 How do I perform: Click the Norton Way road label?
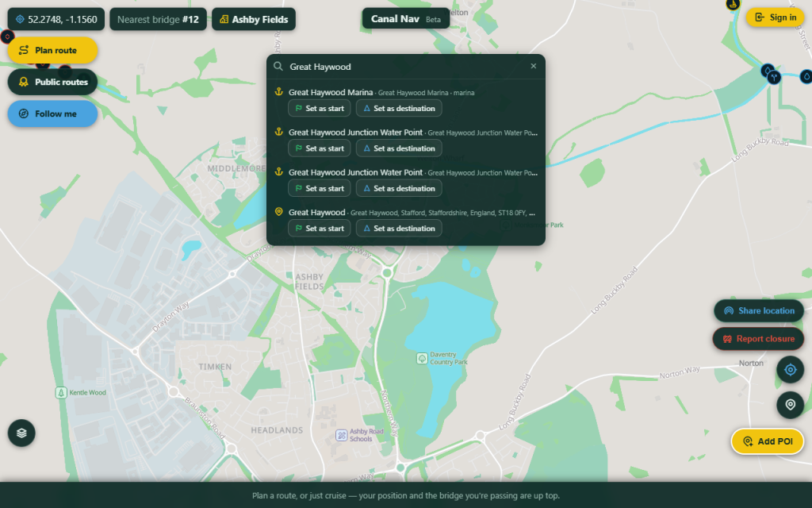coord(680,372)
